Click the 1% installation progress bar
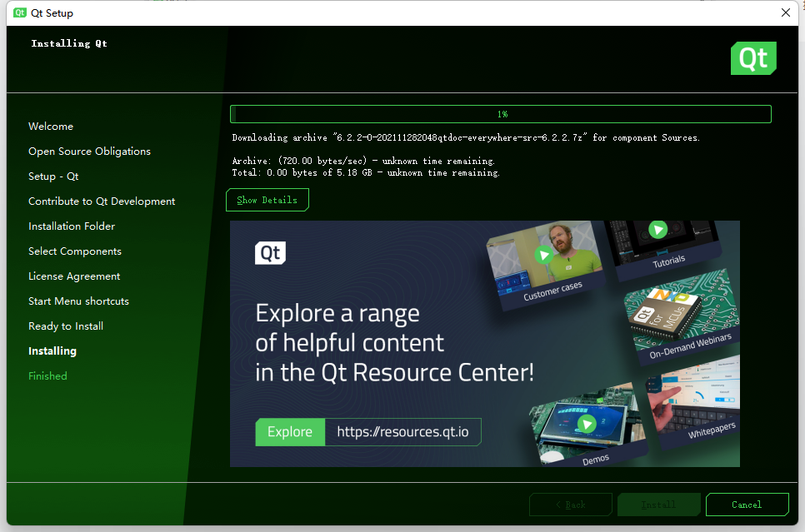 click(501, 114)
